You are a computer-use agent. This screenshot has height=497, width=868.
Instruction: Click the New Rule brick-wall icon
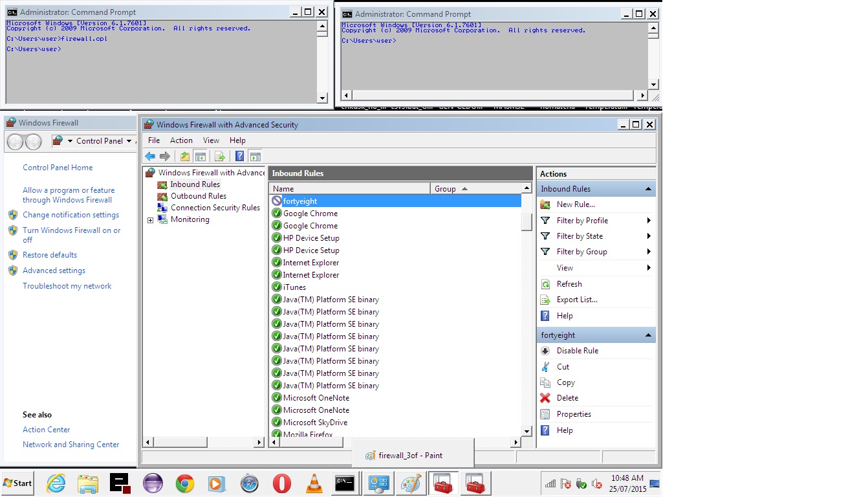coord(545,204)
